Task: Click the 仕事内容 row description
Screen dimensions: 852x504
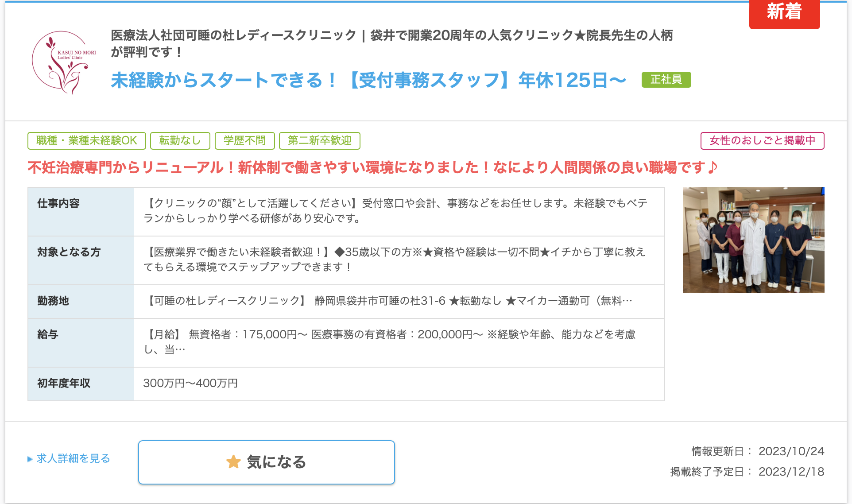Action: 399,211
